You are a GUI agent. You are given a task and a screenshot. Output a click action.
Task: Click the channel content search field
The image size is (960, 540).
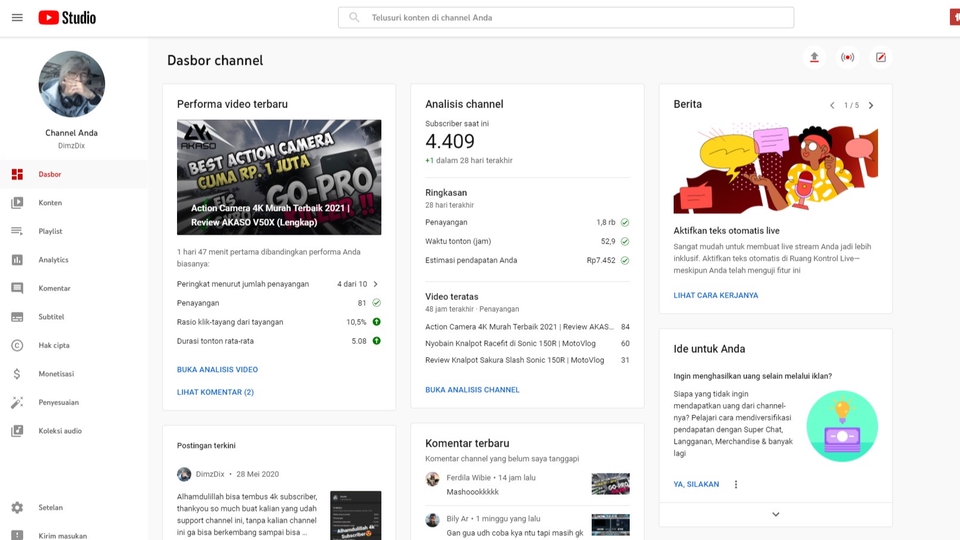click(566, 18)
